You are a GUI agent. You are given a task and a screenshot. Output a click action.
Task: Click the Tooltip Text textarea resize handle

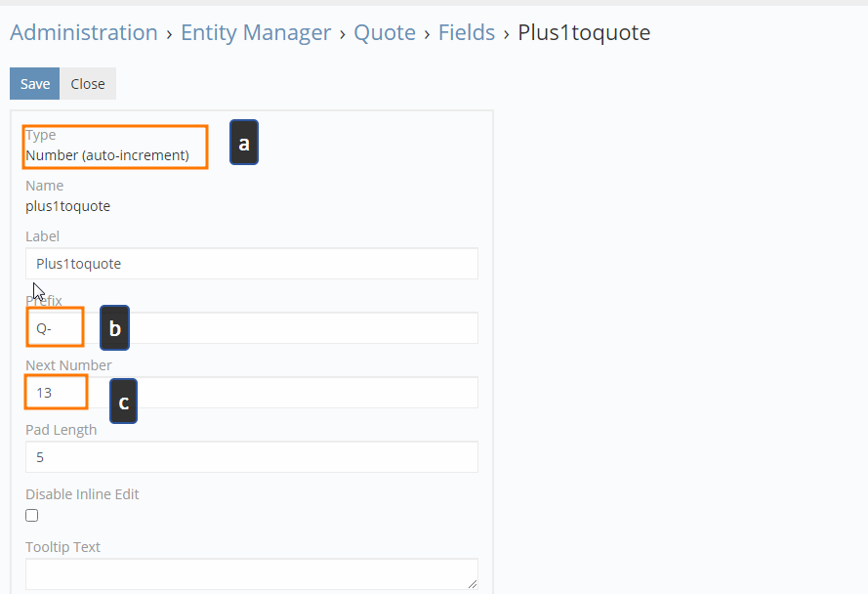pos(473,584)
